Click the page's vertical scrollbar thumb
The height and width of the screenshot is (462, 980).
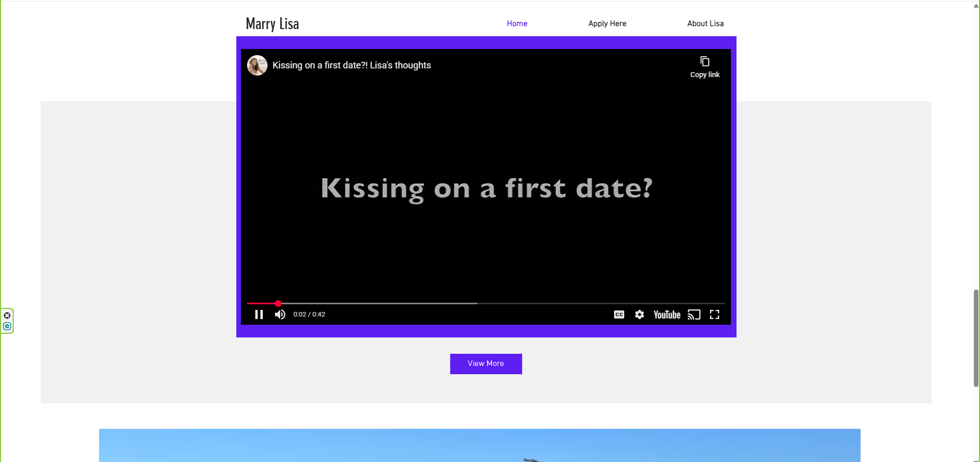pos(976,337)
